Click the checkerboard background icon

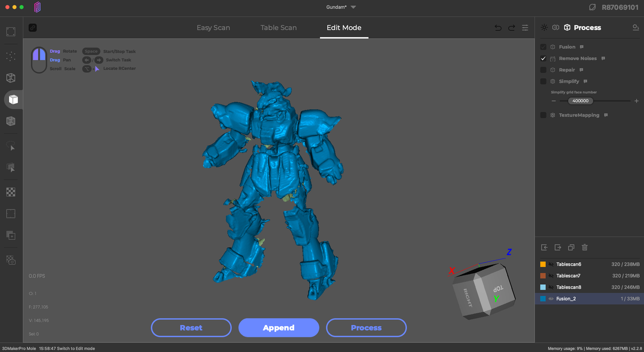11,192
